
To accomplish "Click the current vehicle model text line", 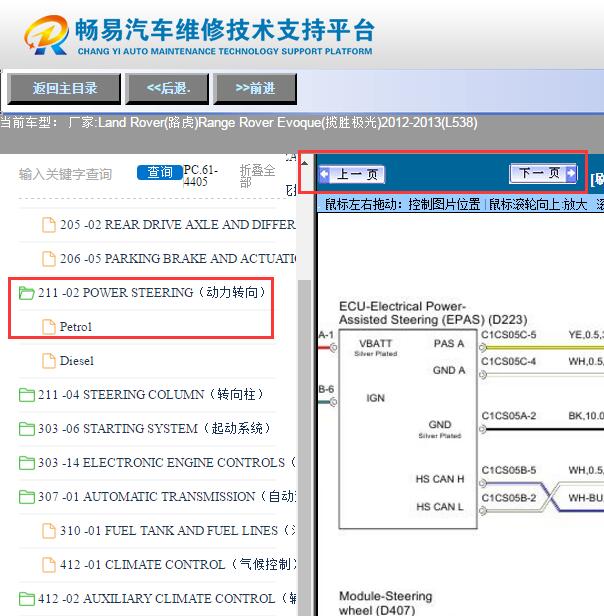I will (x=239, y=123).
